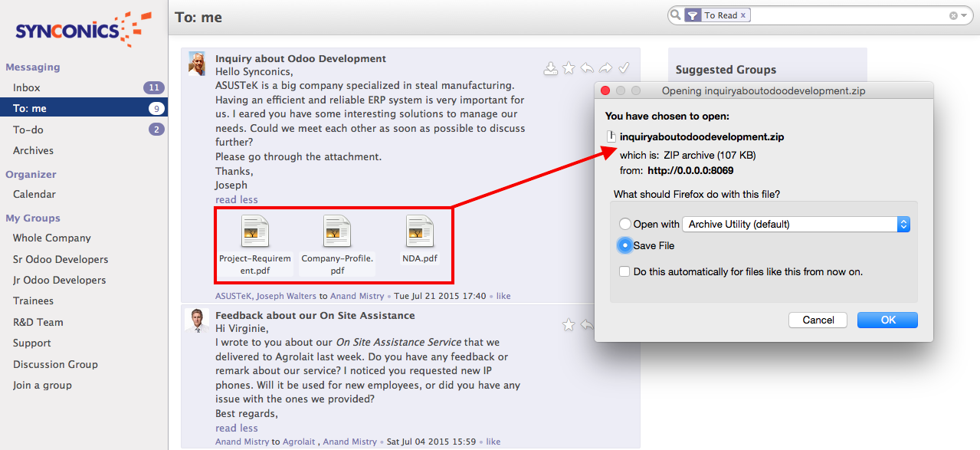Click the My Groups section header
Image resolution: width=980 pixels, height=450 pixels.
pyautogui.click(x=33, y=218)
